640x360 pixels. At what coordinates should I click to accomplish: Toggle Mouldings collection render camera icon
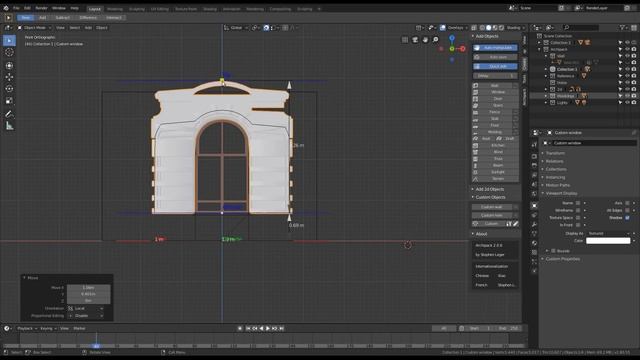[x=634, y=96]
